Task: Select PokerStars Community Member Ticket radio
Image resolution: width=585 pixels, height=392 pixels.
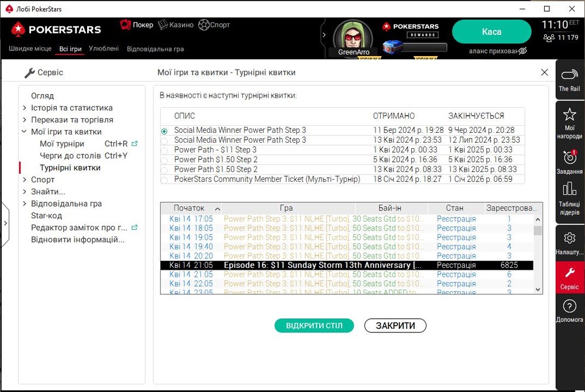Action: [164, 180]
